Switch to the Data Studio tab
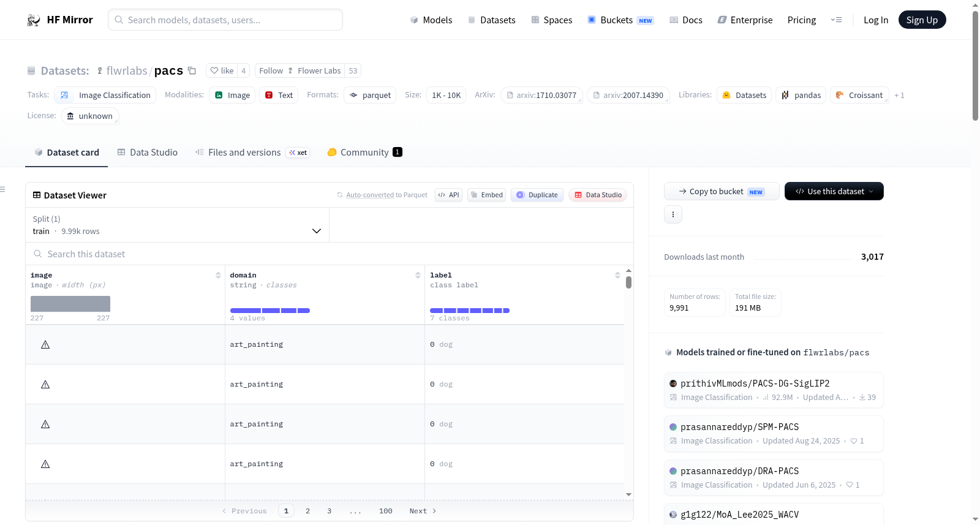This screenshot has height=525, width=980. [148, 153]
